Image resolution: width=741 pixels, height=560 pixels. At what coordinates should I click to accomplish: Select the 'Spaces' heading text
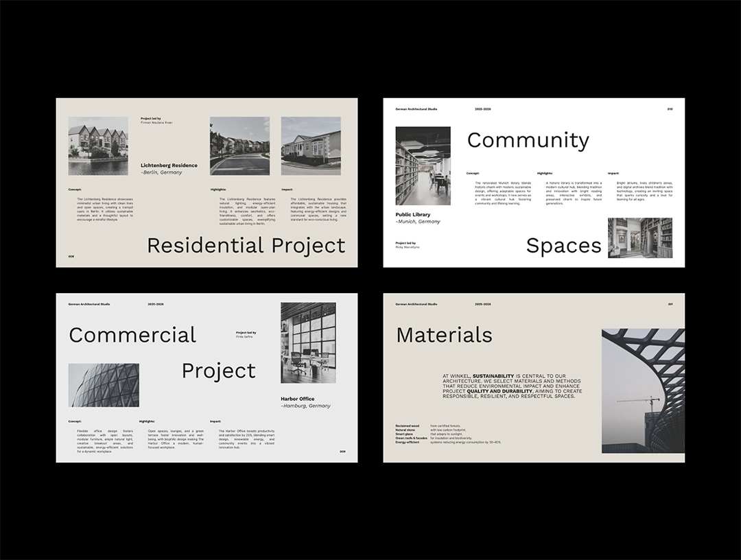pos(563,245)
